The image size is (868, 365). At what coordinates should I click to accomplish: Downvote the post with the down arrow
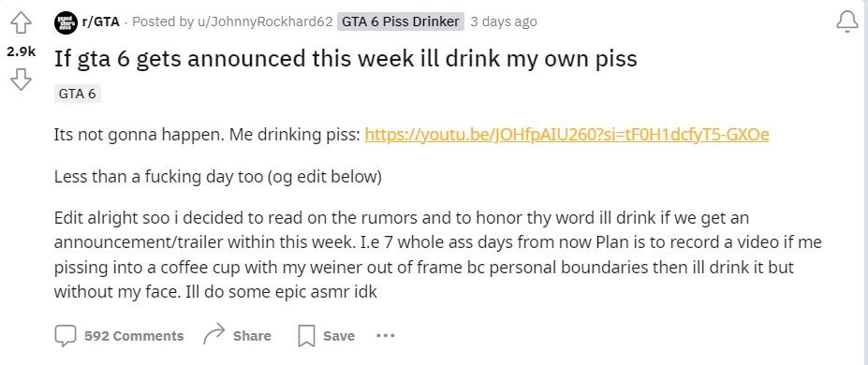[x=21, y=80]
